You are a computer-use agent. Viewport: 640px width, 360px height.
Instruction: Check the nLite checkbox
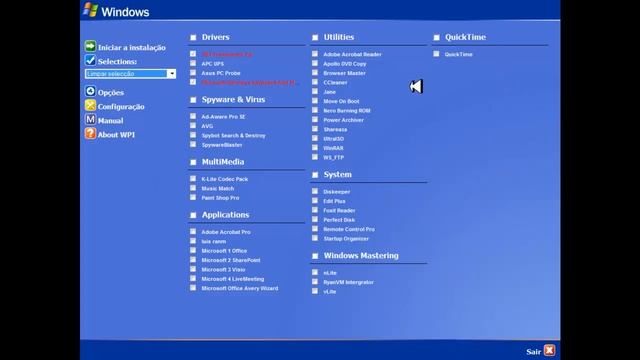(x=315, y=272)
